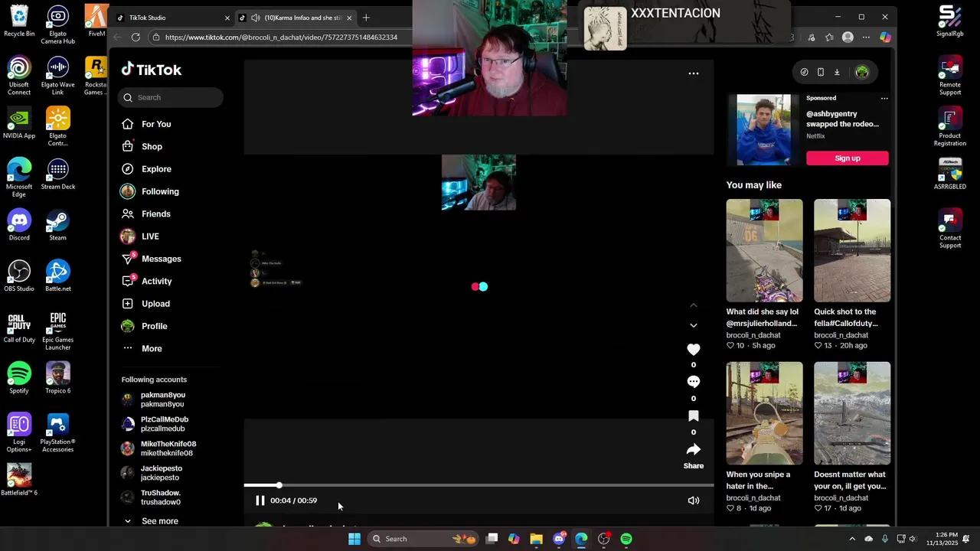
Task: Open the sponsored ad's three-dot menu
Action: (x=884, y=98)
